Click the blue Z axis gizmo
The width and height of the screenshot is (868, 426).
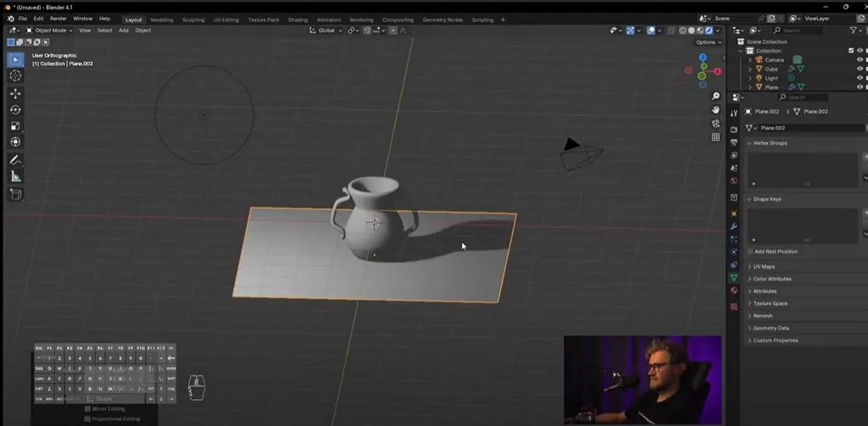703,58
